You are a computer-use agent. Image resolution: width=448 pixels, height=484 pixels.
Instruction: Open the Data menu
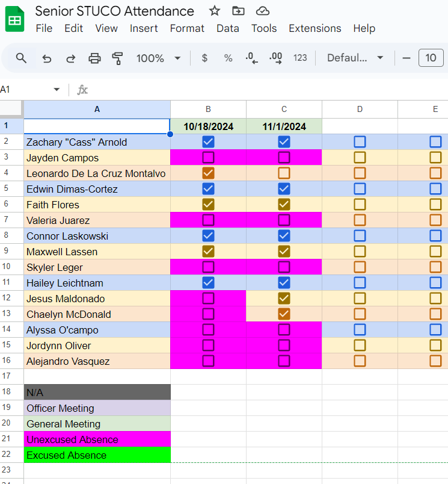pos(228,28)
